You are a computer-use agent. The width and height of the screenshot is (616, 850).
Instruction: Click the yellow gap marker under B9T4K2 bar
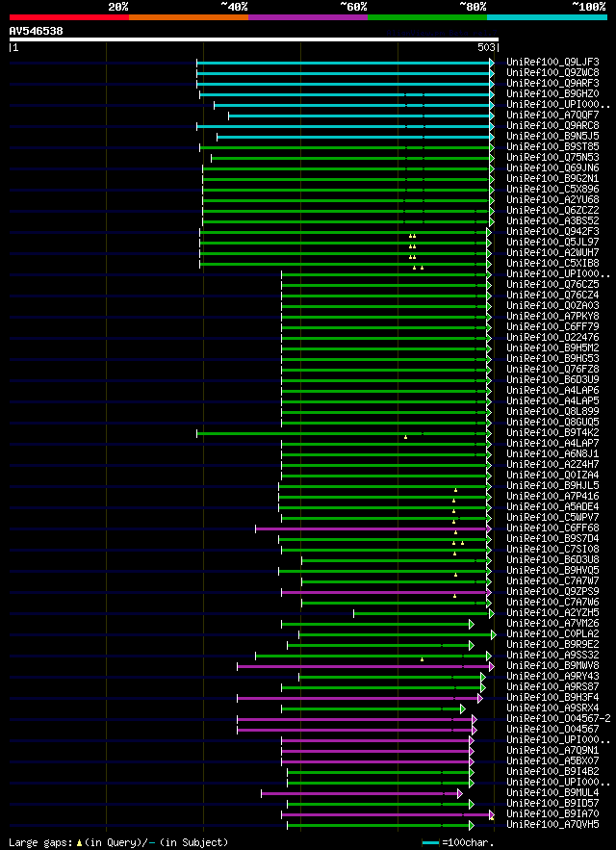405,437
